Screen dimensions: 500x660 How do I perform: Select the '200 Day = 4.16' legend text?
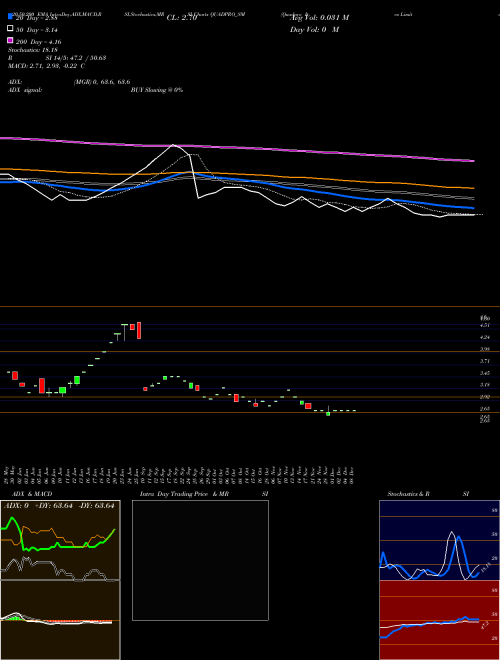tap(38, 42)
